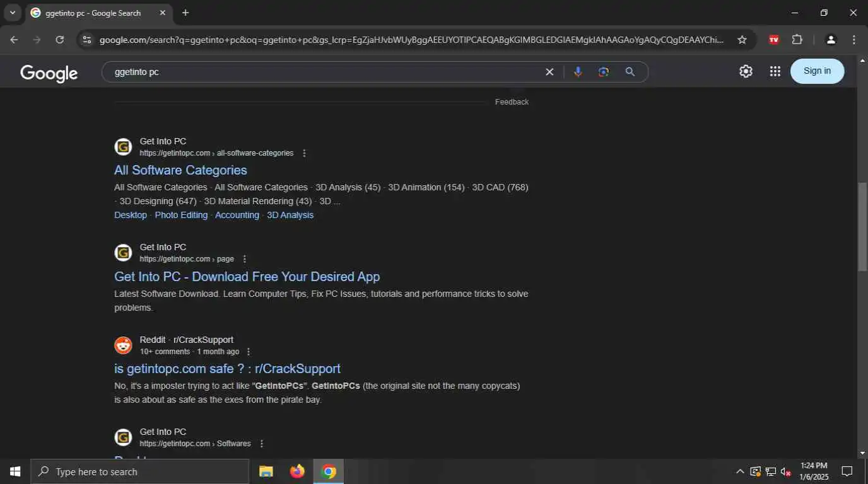The width and height of the screenshot is (868, 484).
Task: Go forward to the next page
Action: click(37, 40)
